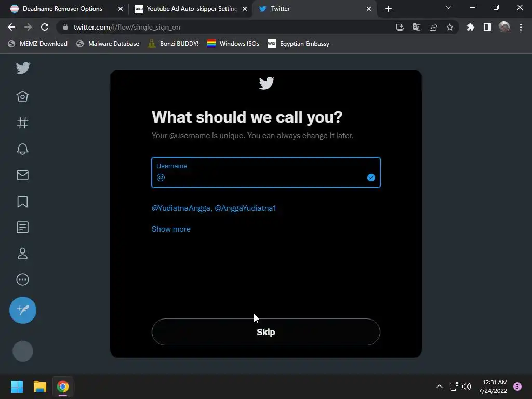
Task: Click Show more username suggestions
Action: [171, 229]
